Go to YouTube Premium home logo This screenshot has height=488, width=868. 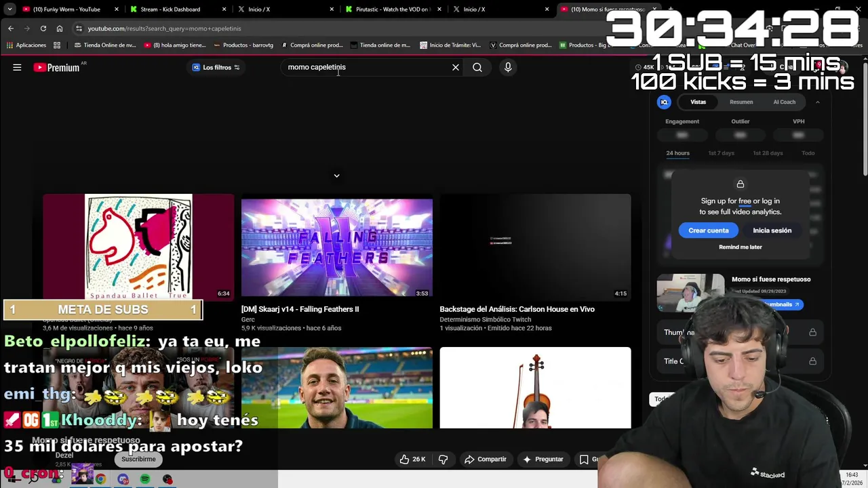[57, 67]
